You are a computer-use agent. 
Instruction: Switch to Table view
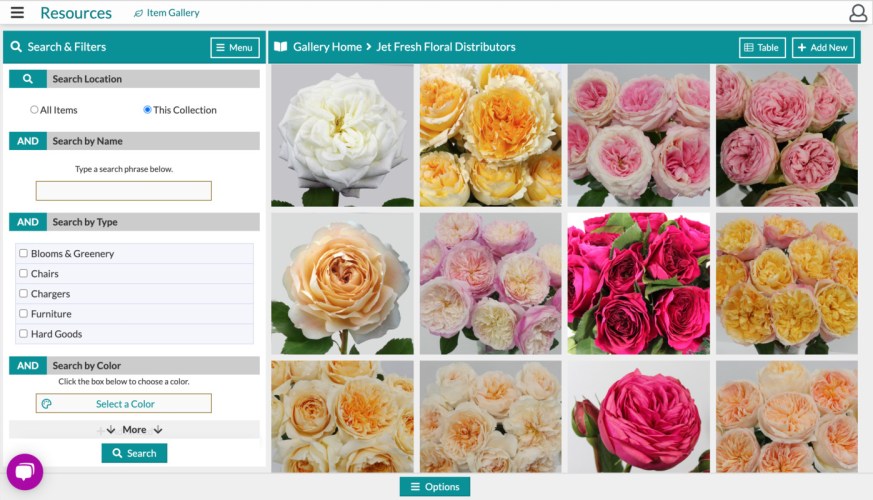tap(761, 47)
